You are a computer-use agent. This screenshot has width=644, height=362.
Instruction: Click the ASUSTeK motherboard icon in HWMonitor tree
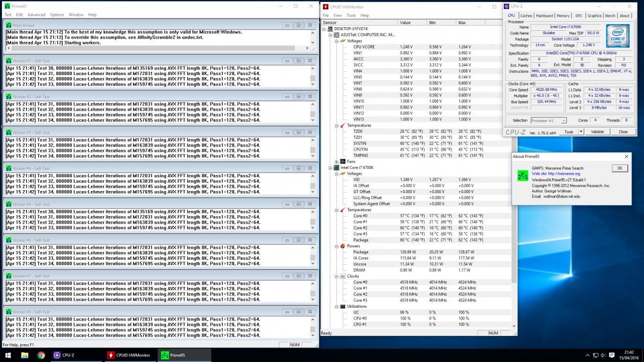point(337,35)
